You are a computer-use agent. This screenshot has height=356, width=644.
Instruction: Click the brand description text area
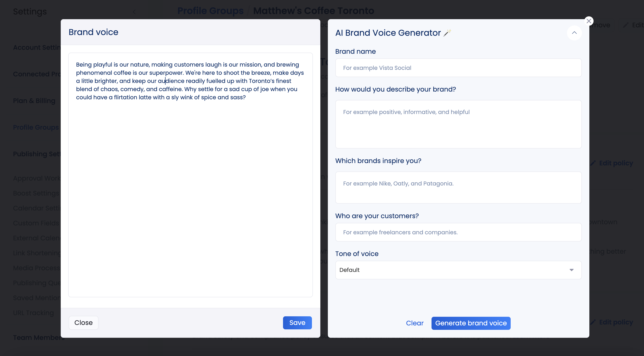click(x=458, y=124)
